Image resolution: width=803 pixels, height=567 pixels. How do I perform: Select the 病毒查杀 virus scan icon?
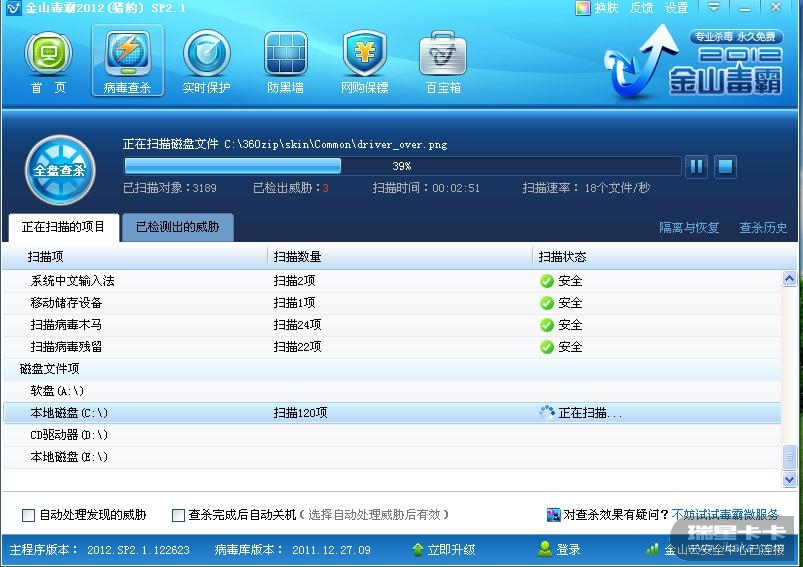click(x=128, y=60)
